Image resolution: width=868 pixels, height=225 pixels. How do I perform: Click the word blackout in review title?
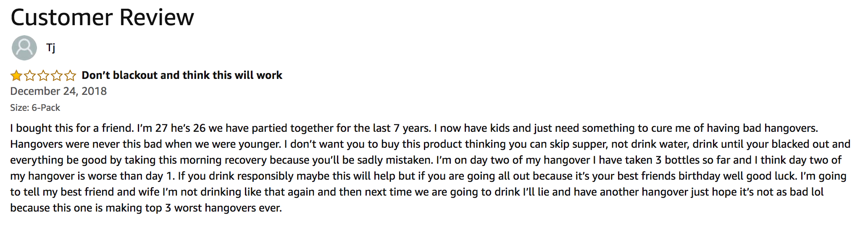pyautogui.click(x=135, y=75)
